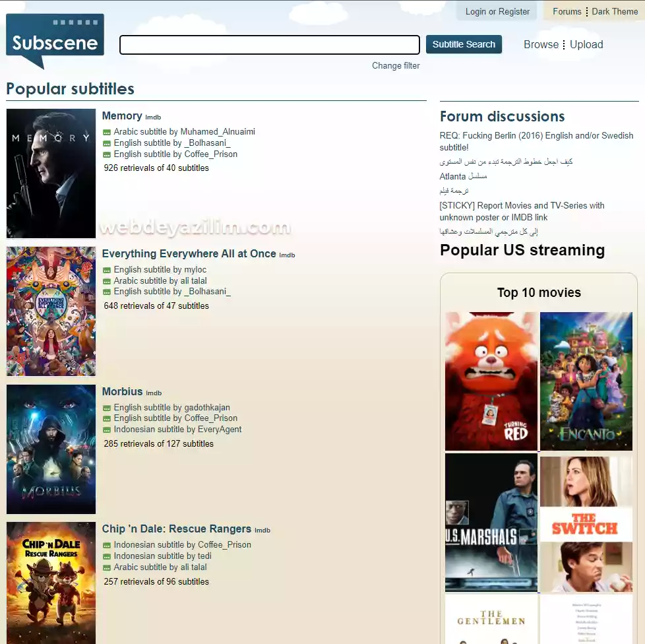Click Imdb link for Chip 'n Dale
645x644 pixels.
pyautogui.click(x=262, y=531)
